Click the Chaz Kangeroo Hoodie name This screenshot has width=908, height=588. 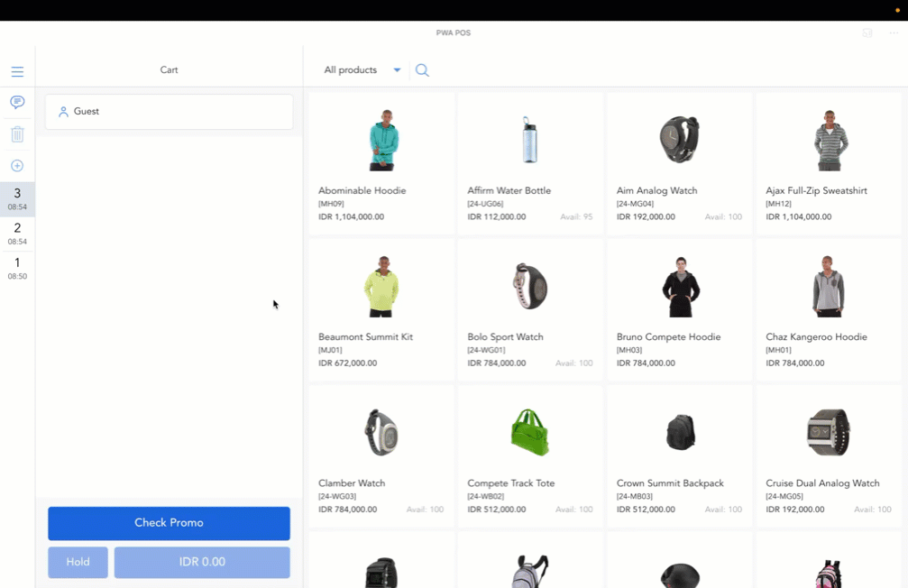pos(816,336)
